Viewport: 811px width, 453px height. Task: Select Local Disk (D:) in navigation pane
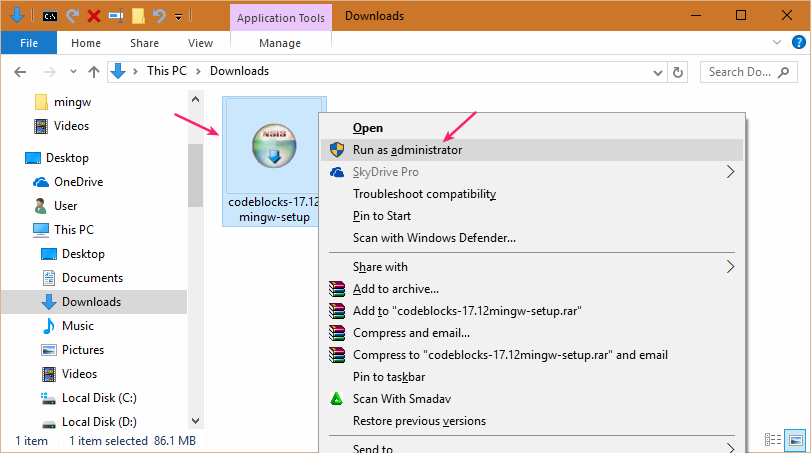point(99,421)
